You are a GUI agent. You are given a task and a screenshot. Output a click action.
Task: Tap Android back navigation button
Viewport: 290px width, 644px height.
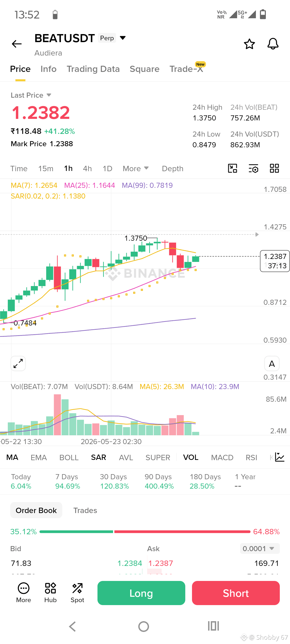[x=73, y=627]
